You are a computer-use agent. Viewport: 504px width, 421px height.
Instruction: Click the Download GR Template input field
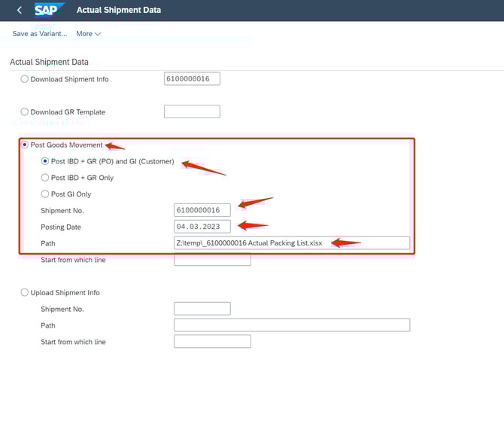192,112
